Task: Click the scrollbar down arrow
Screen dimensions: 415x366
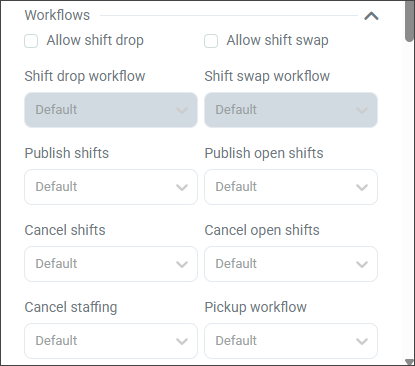Action: pyautogui.click(x=409, y=362)
